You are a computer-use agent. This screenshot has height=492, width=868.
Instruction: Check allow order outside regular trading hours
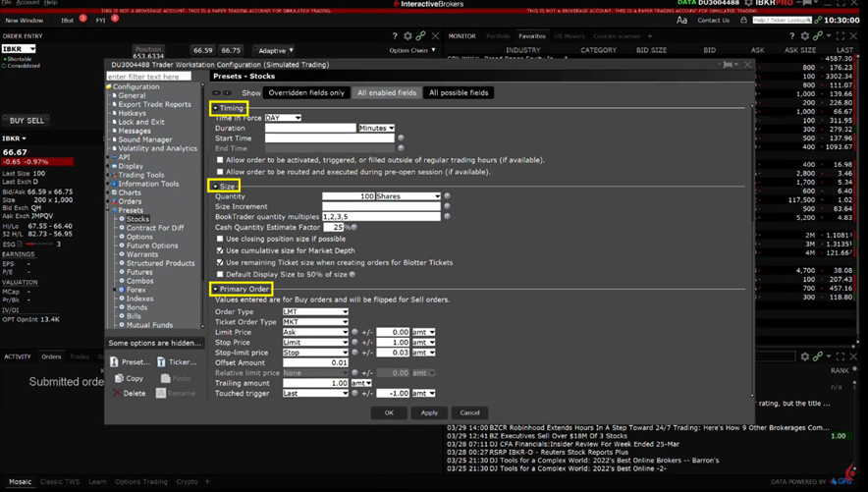click(x=220, y=160)
